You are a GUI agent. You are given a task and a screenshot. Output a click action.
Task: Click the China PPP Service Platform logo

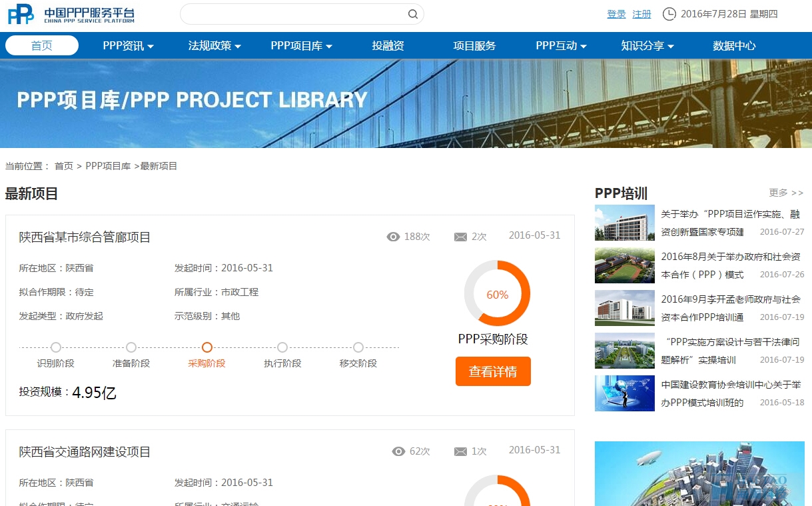pyautogui.click(x=71, y=14)
